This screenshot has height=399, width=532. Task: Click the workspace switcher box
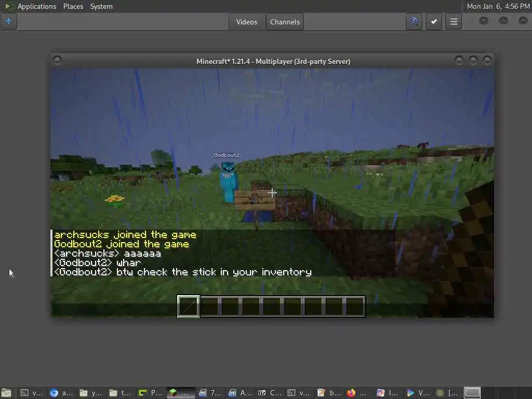pyautogui.click(x=472, y=393)
